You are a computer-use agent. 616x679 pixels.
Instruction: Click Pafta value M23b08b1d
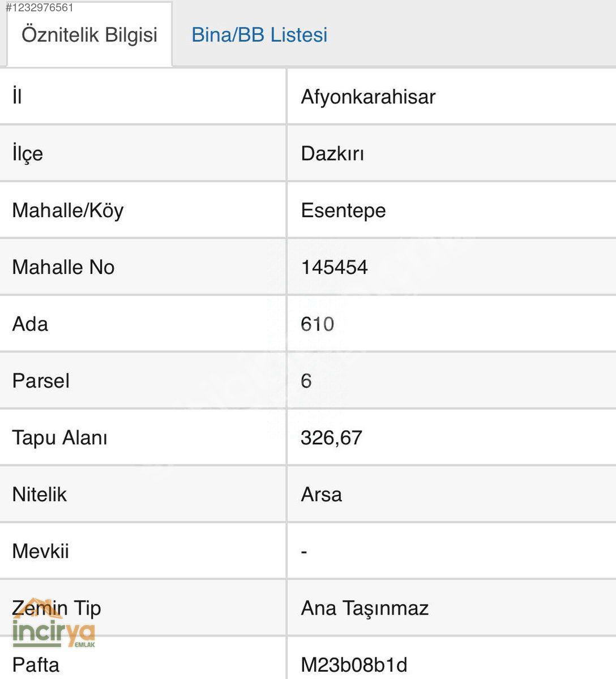click(x=354, y=665)
